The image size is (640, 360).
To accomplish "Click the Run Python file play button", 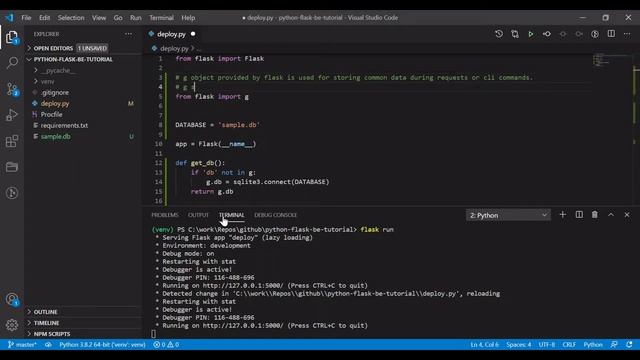I will coord(531,34).
